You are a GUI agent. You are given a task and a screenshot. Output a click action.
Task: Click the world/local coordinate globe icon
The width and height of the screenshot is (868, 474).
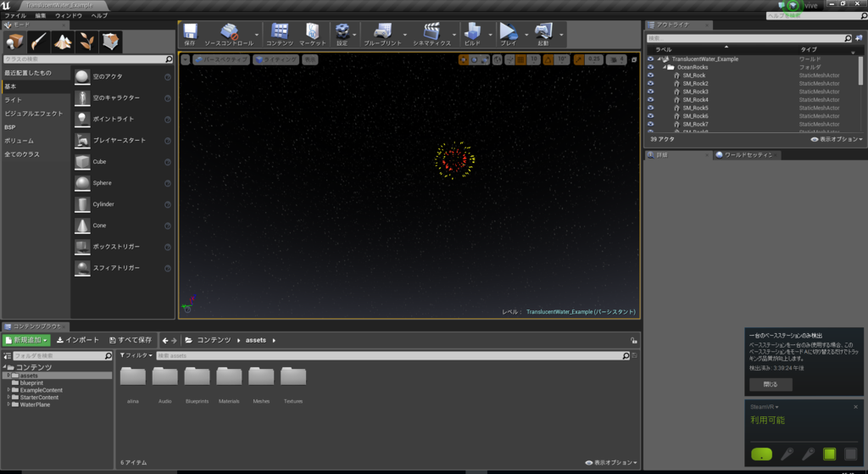497,59
